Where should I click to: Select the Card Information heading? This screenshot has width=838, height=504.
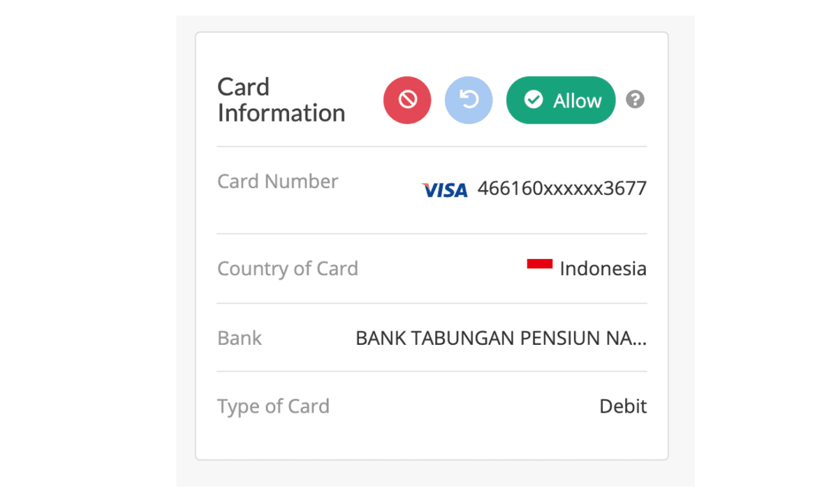tap(281, 100)
